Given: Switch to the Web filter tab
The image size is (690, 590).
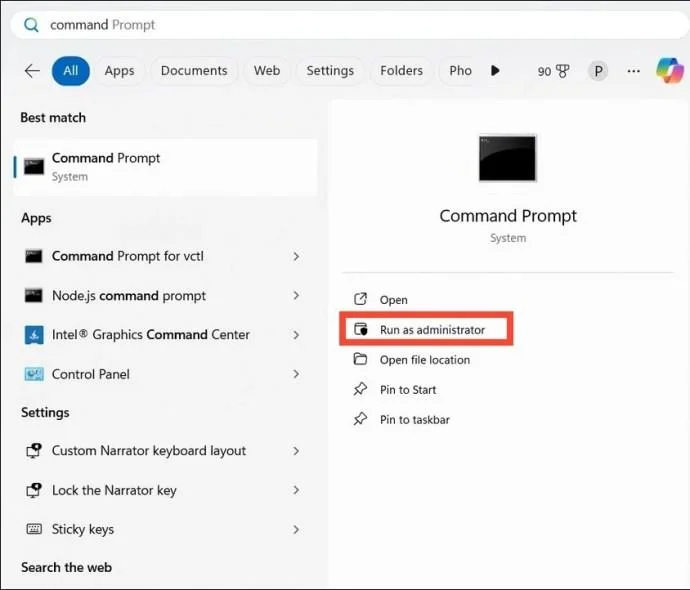Looking at the screenshot, I should [267, 71].
